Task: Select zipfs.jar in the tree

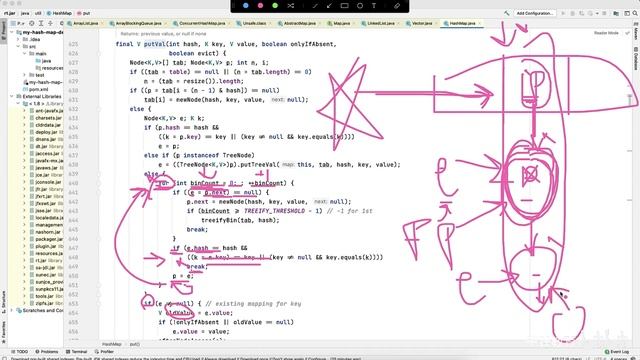Action: 46,303
